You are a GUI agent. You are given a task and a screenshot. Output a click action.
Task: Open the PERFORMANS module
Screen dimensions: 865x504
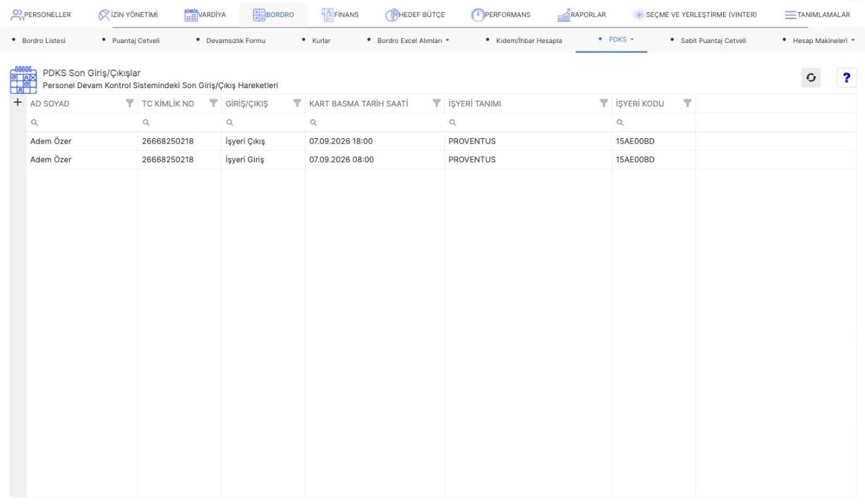click(500, 14)
